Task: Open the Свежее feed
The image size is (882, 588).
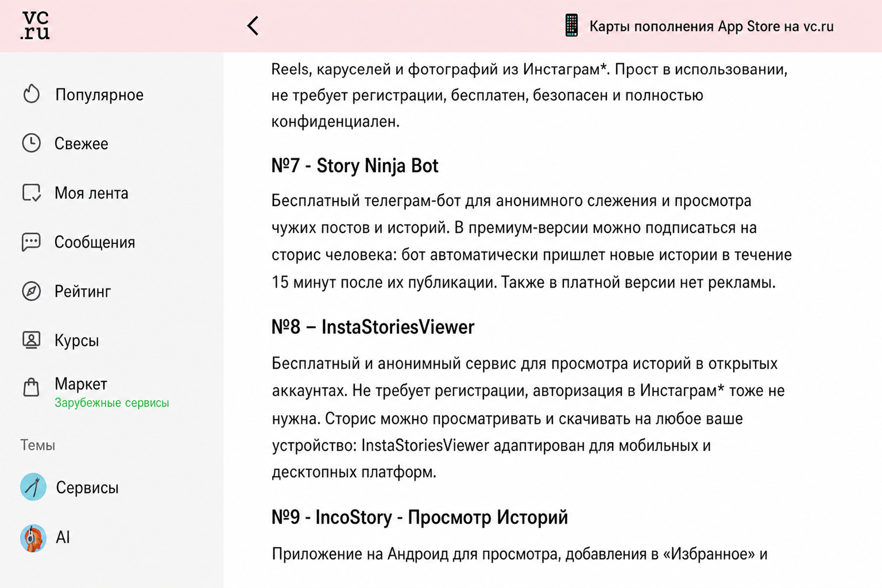Action: click(81, 144)
